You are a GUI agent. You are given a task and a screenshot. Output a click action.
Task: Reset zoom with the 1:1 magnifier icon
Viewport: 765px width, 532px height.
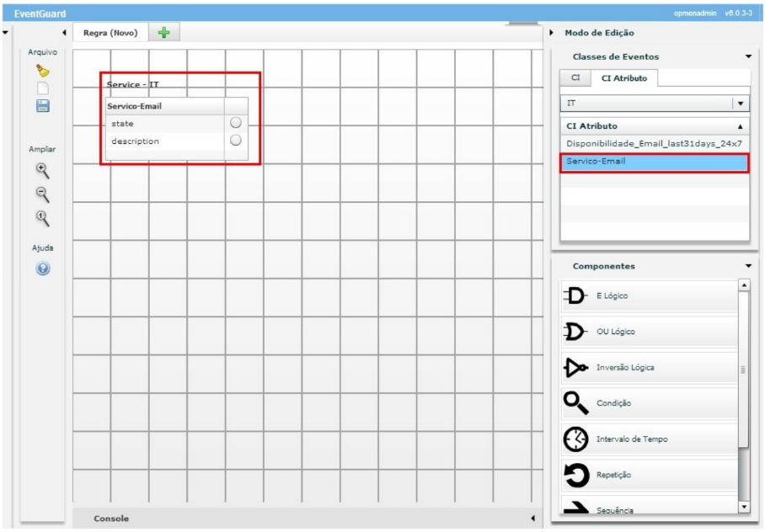pos(42,218)
